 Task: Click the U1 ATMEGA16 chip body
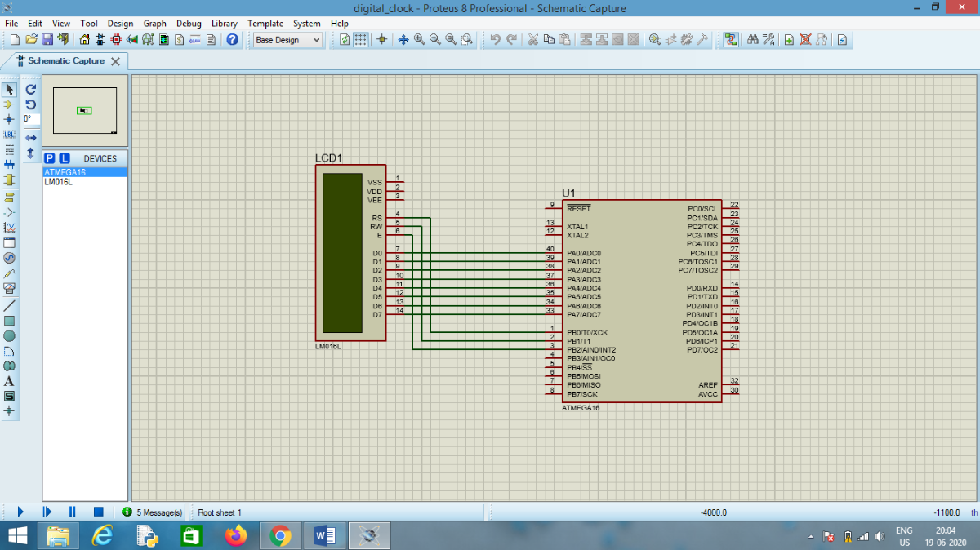[641, 299]
